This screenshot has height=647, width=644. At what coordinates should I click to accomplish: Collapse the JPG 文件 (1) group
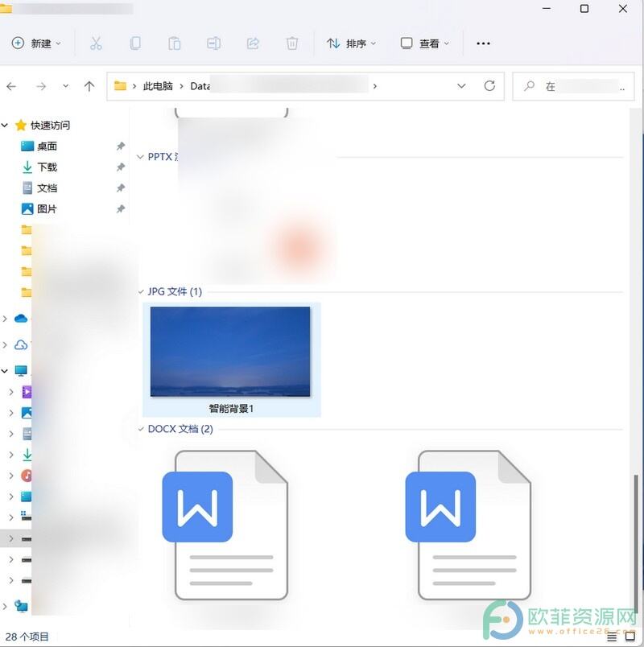(141, 292)
